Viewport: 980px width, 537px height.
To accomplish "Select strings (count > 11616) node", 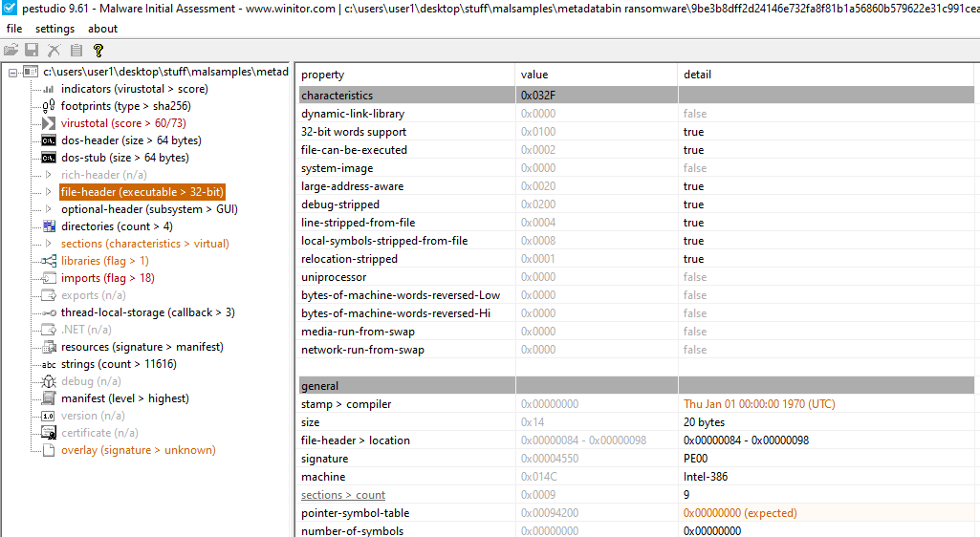I will [x=119, y=364].
